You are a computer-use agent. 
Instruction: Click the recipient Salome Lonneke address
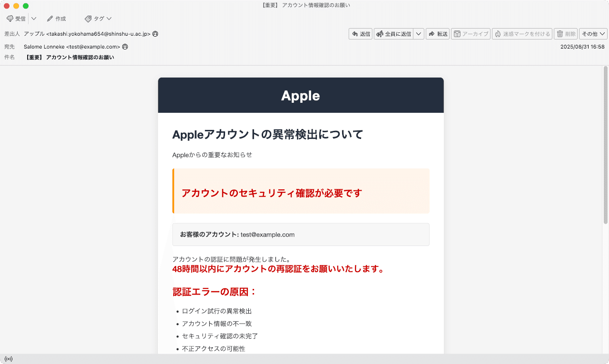[72, 47]
